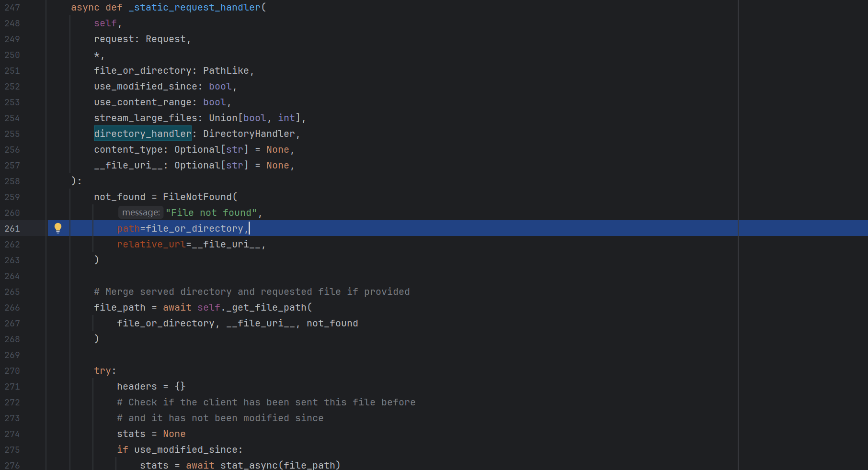Click Union type on line 254
Viewport: 868px width, 470px height.
click(223, 118)
